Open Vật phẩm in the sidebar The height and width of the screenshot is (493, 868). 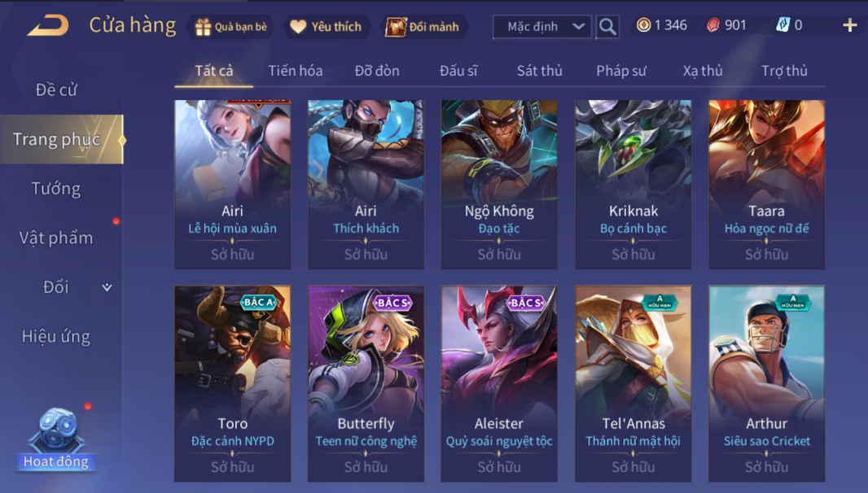coord(56,238)
